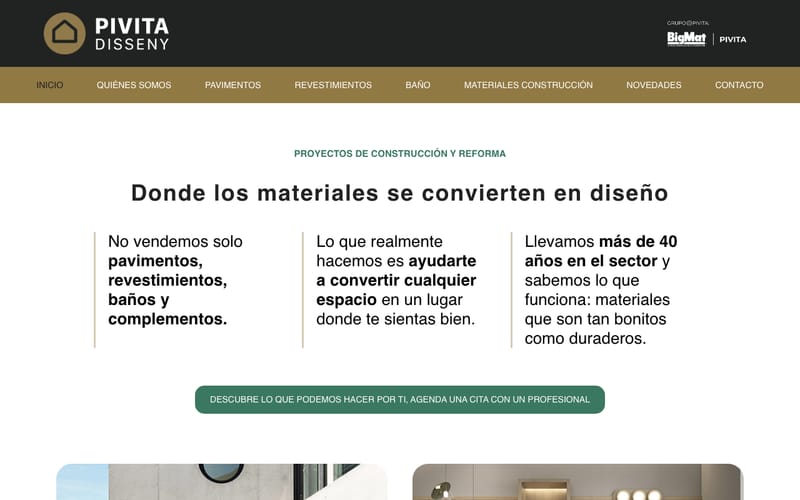This screenshot has width=800, height=500.
Task: Navigate to MATERIALES CONSTRUCCIÓN
Action: click(x=528, y=85)
